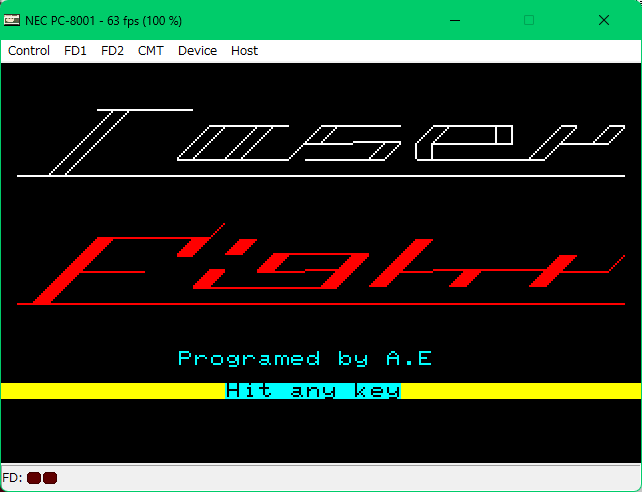Open the Device menu

pyautogui.click(x=197, y=51)
